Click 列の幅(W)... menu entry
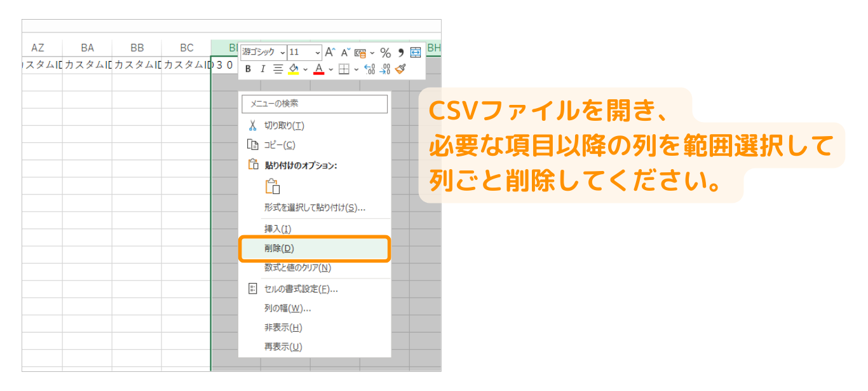This screenshot has height=391, width=868. [x=287, y=308]
